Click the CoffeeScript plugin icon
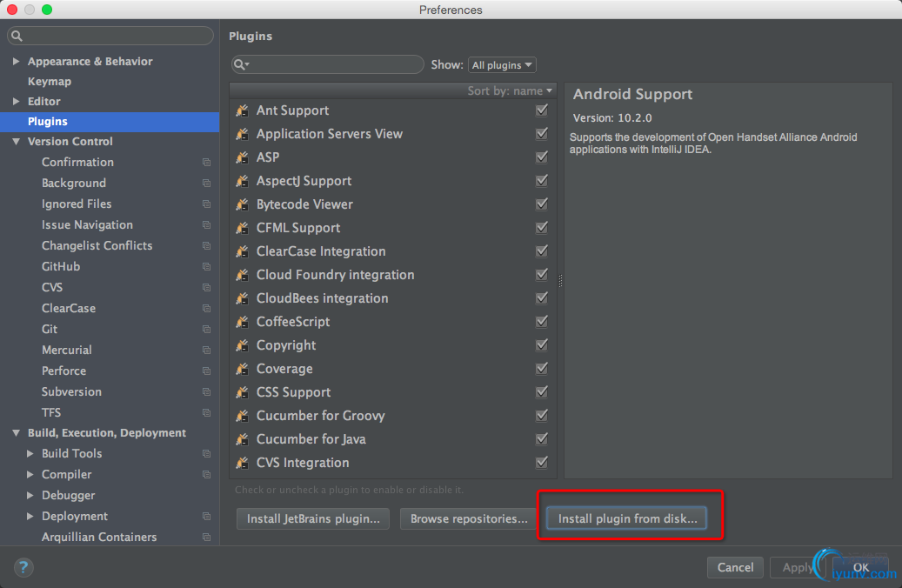Viewport: 902px width, 588px height. 242,322
